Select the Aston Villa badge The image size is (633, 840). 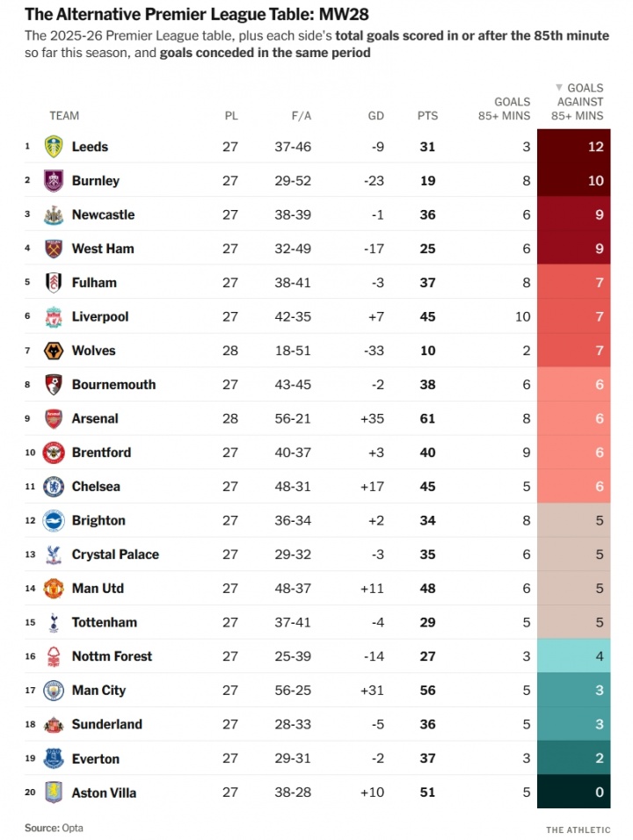(54, 793)
